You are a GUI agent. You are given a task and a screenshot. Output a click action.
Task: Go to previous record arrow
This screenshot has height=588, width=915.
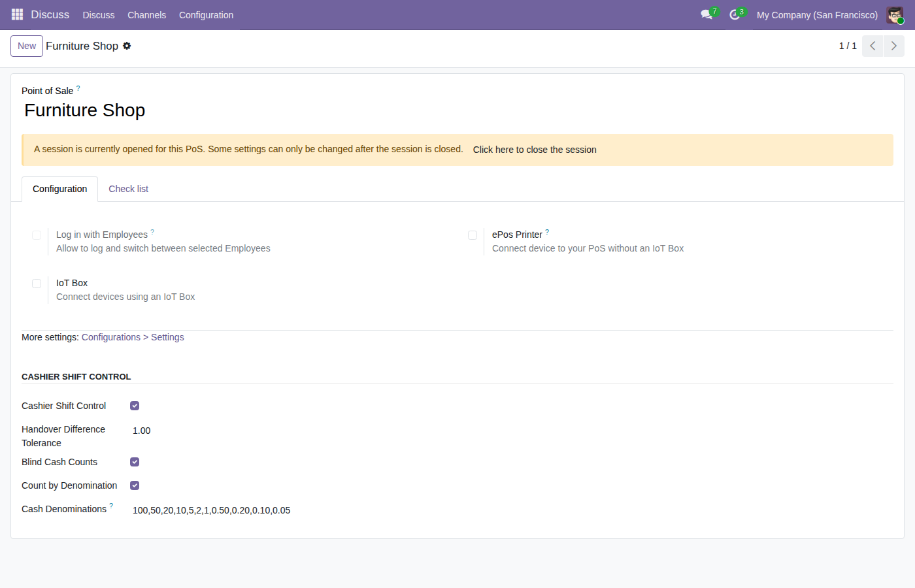coord(873,46)
